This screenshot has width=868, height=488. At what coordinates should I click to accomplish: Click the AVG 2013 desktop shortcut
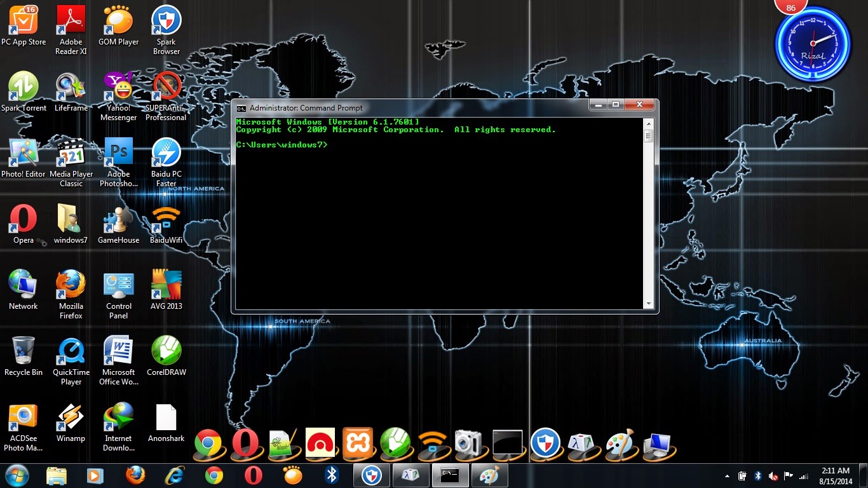166,290
